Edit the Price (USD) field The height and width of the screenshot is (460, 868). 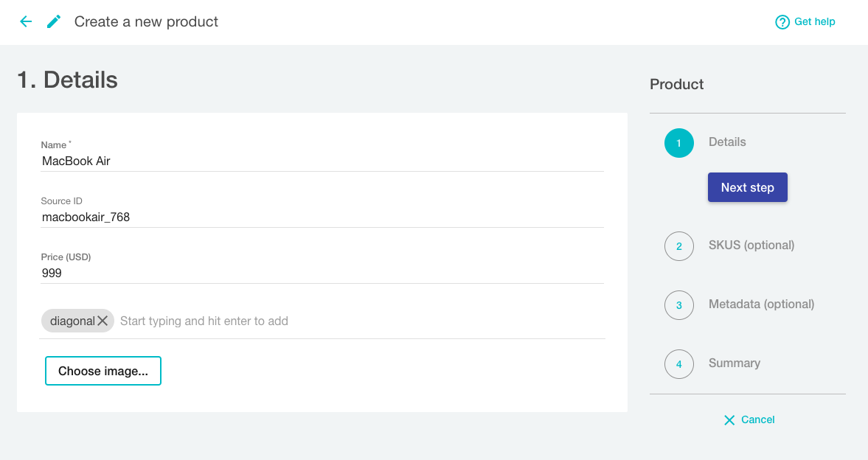(x=322, y=273)
